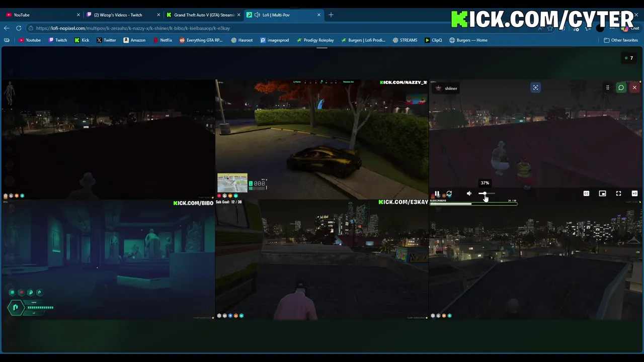Open the Twitch bookmark
The image size is (644, 362).
[x=58, y=40]
